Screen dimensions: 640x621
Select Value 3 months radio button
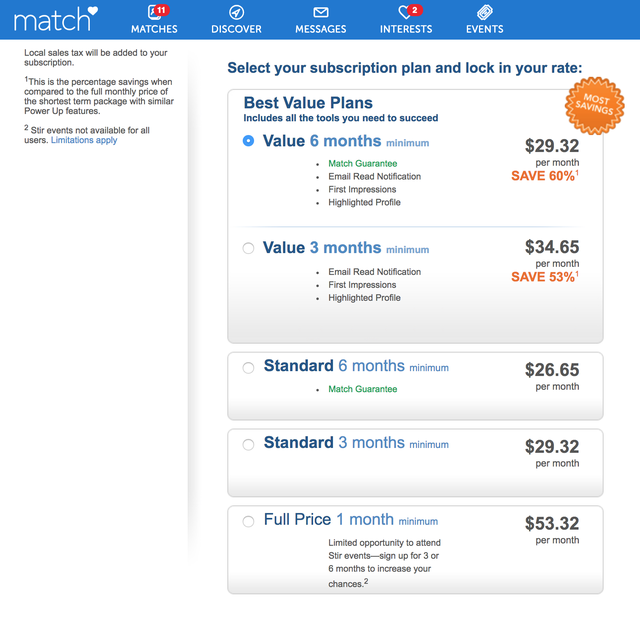click(248, 248)
